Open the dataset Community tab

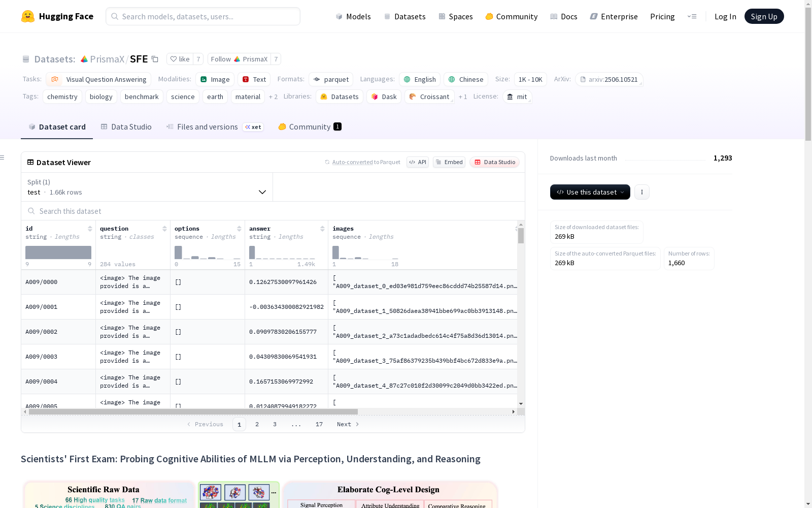point(310,127)
